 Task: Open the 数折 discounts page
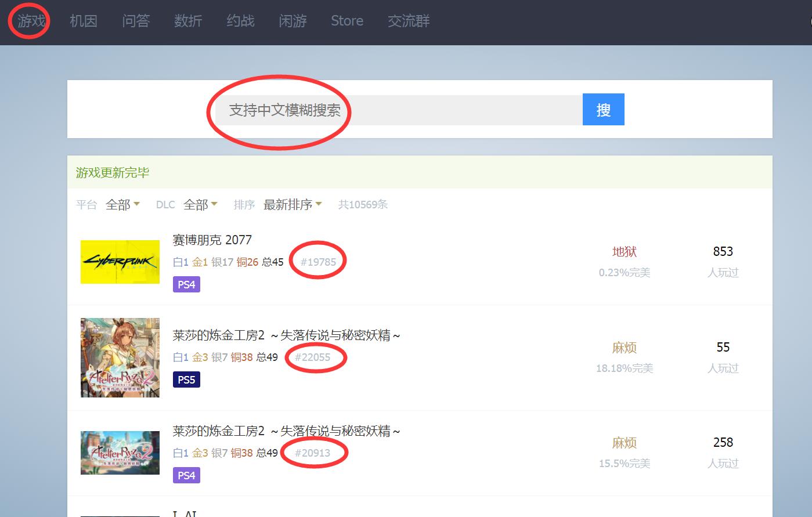pos(188,21)
